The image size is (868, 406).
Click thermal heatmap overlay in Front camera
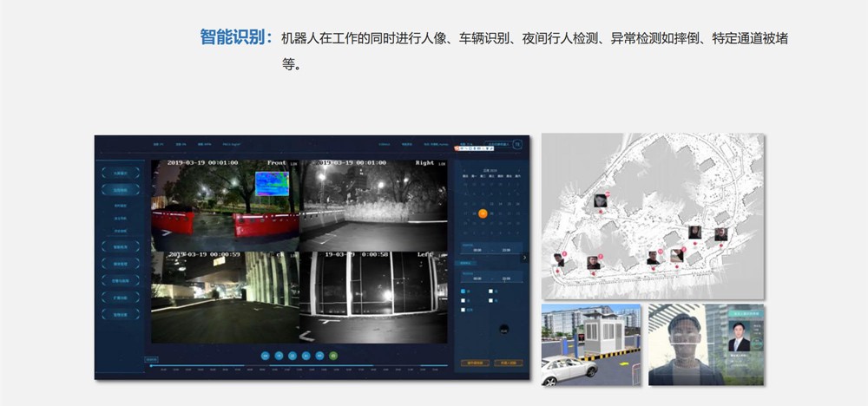[272, 185]
